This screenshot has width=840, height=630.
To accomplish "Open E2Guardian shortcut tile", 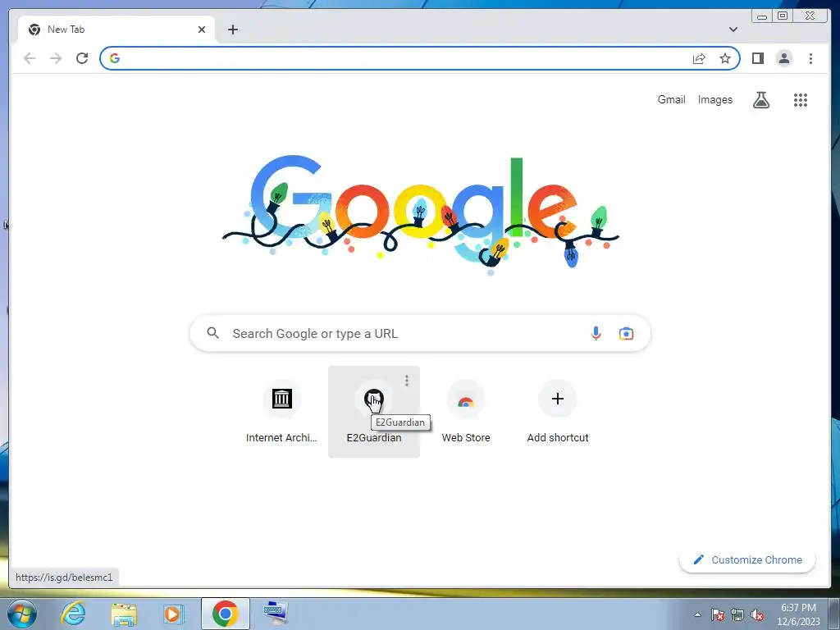I will [x=374, y=412].
